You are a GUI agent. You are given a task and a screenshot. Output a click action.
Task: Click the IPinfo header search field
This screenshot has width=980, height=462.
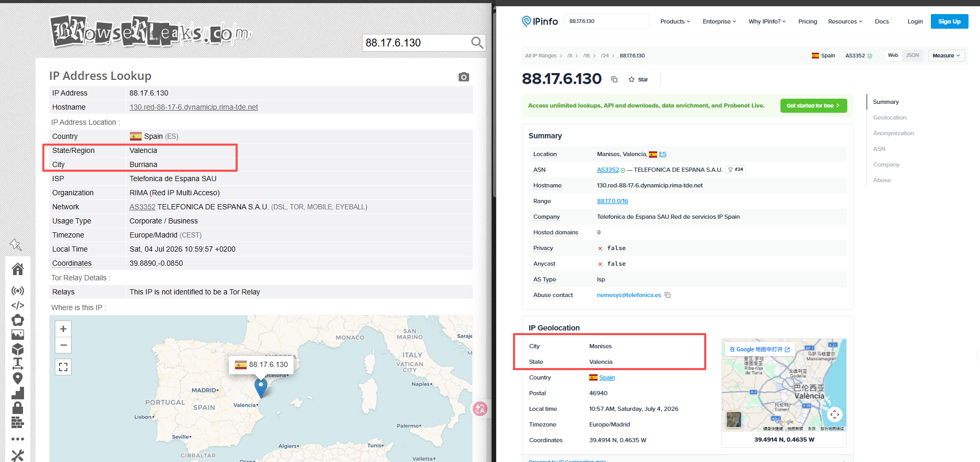coord(606,21)
